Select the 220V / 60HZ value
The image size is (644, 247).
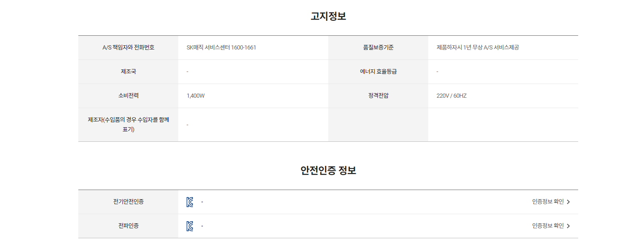452,96
